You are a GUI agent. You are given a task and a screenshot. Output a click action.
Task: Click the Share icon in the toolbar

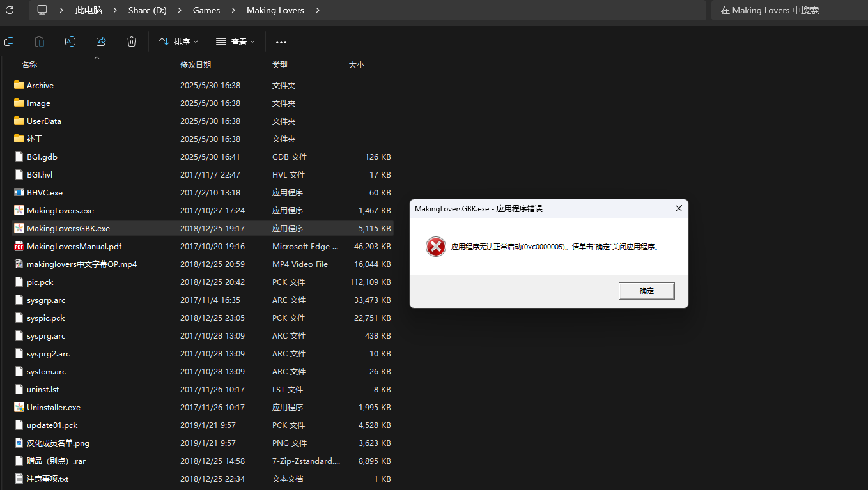(101, 42)
